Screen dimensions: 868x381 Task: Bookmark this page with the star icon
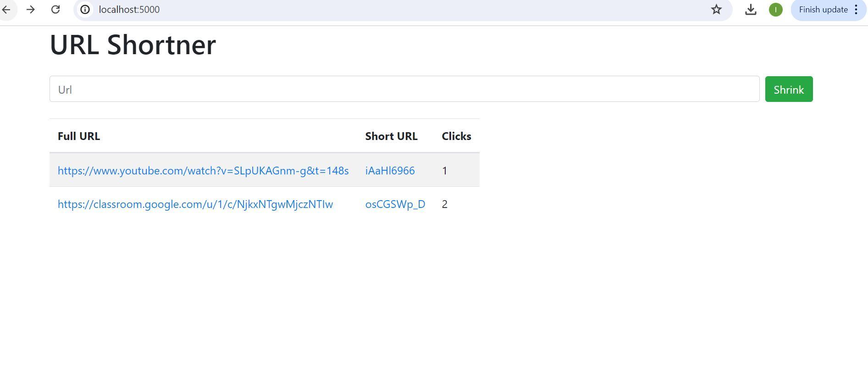[x=716, y=10]
